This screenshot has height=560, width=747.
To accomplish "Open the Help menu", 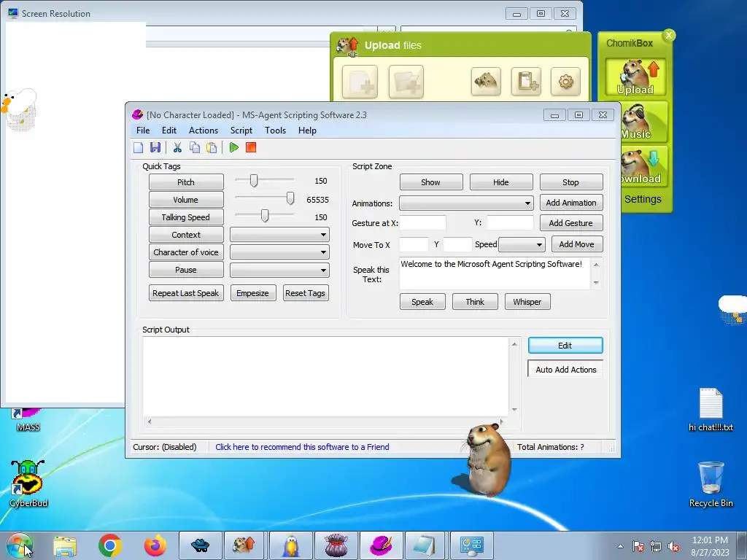I will (x=307, y=131).
